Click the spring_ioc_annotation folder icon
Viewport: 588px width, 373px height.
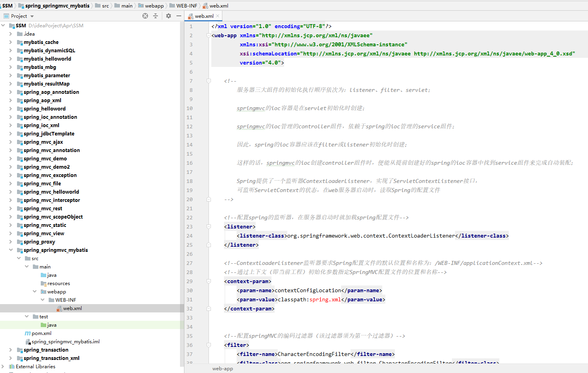point(20,117)
